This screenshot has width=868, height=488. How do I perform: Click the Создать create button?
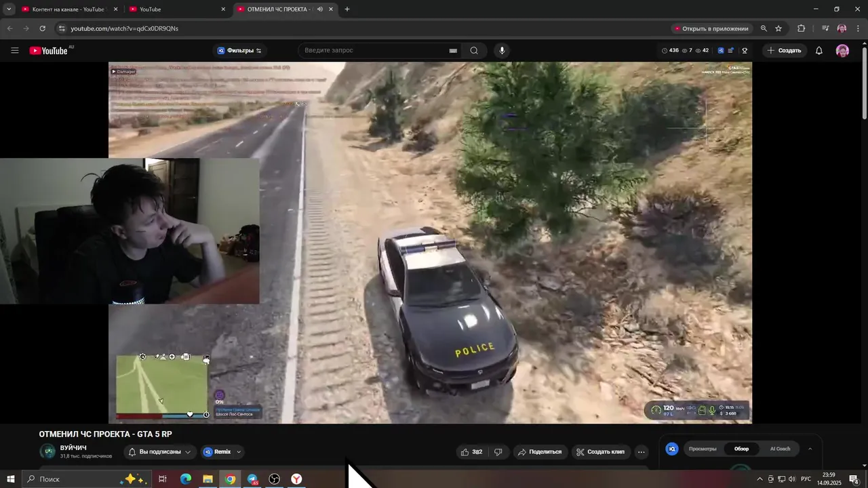pos(784,50)
